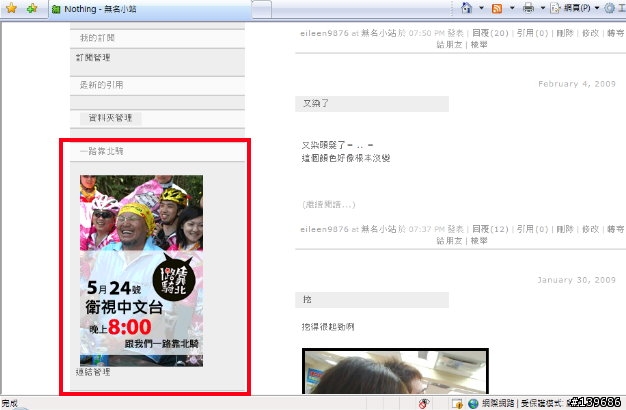626x410 pixels.
Task: Open 回覆(20) on the 07:50 PM post
Action: click(490, 33)
